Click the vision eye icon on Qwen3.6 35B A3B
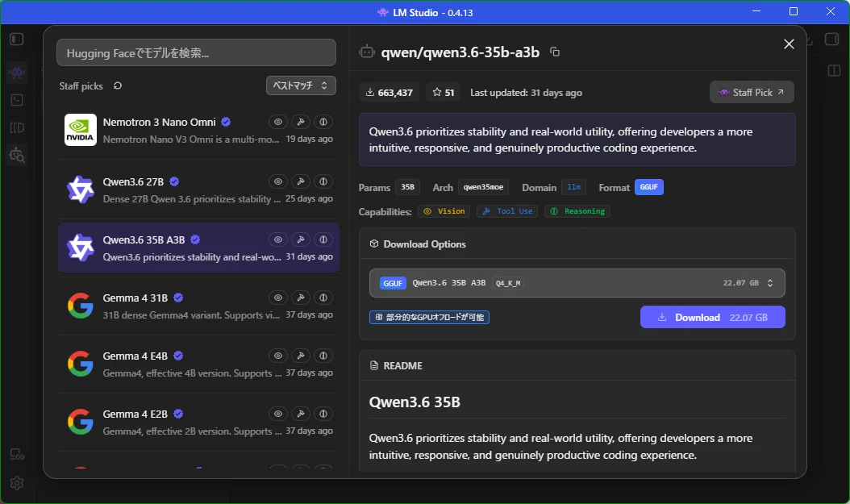 pos(278,240)
